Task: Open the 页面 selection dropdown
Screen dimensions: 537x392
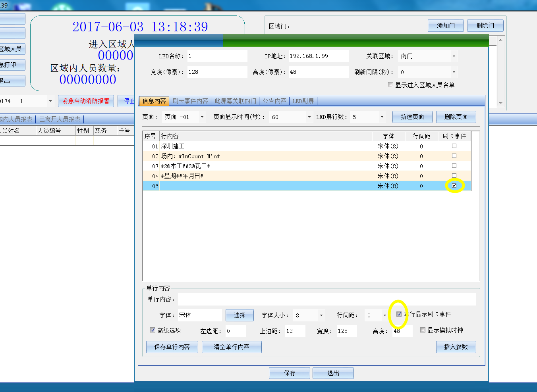Action: point(202,117)
